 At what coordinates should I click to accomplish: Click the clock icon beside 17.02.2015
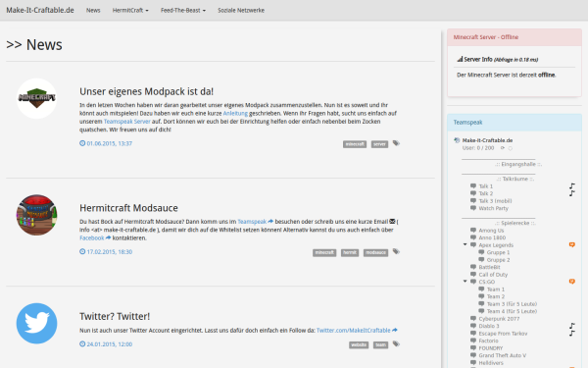(82, 251)
